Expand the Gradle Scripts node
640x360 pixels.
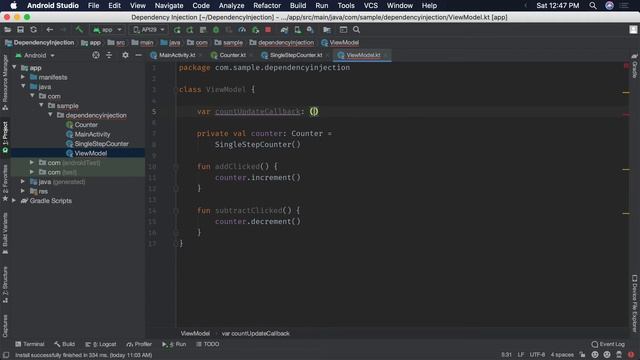(14, 200)
